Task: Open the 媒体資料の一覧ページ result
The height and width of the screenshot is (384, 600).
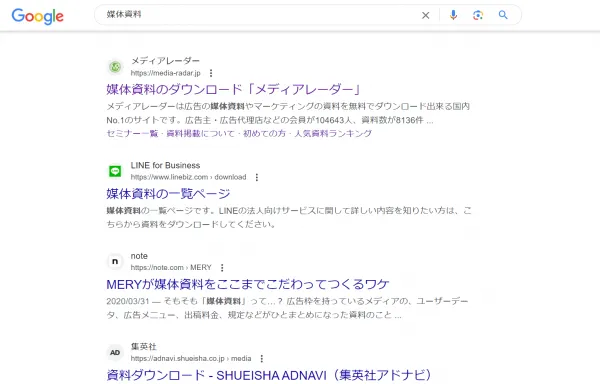Action: coord(168,194)
